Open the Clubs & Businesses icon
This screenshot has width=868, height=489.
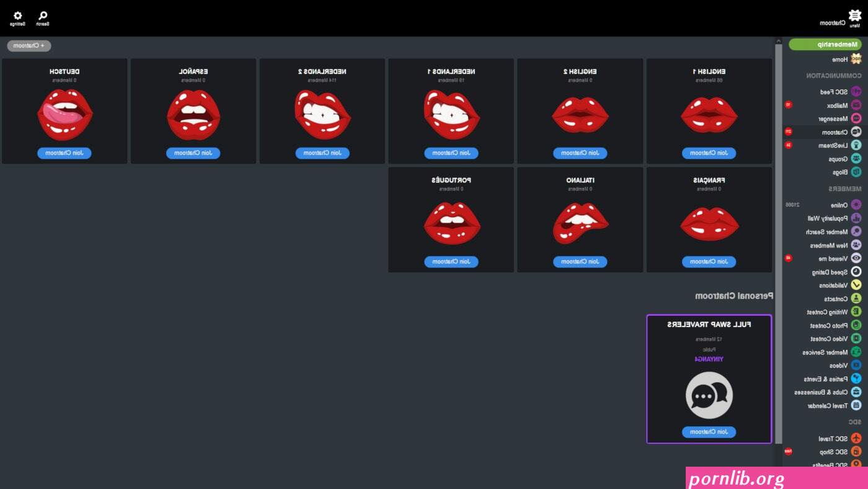pos(856,392)
